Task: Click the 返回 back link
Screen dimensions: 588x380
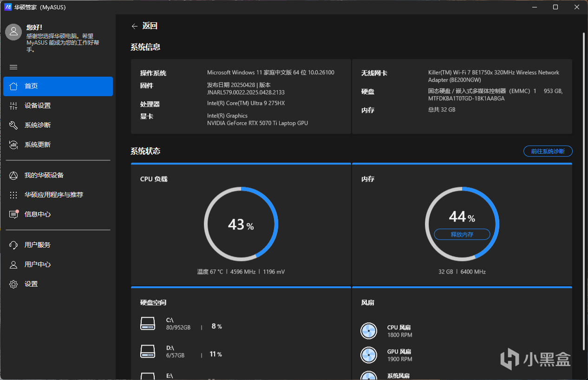Action: click(x=150, y=26)
